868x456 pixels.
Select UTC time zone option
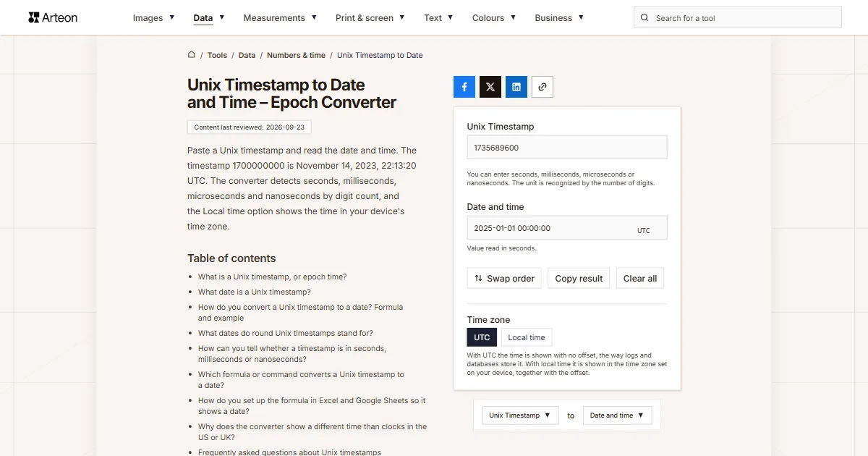(482, 337)
